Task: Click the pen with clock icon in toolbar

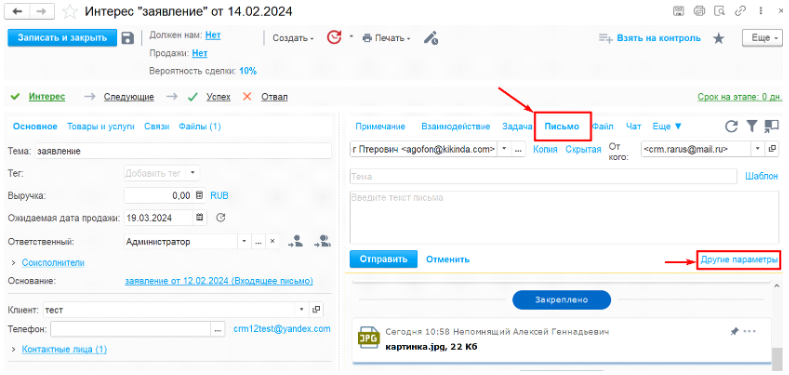Action: (430, 38)
